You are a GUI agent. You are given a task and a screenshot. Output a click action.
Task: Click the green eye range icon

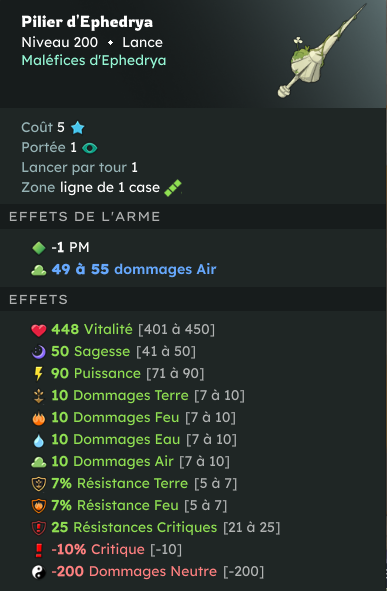pos(89,148)
